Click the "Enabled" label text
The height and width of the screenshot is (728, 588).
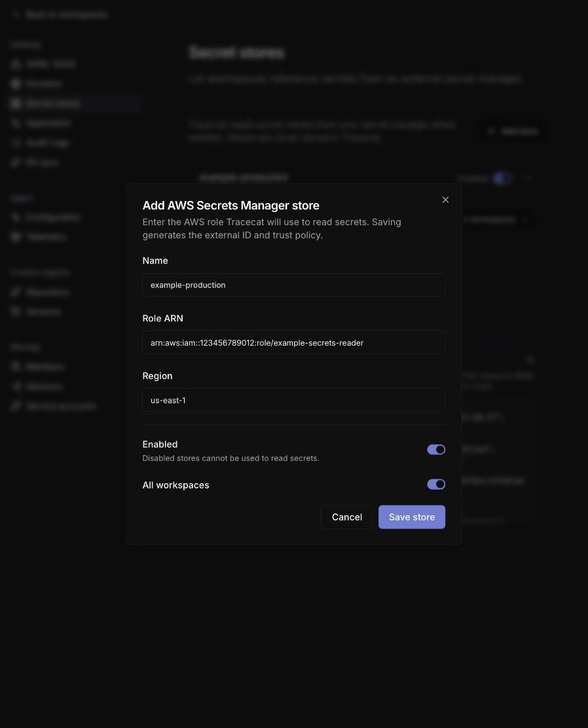coord(160,445)
